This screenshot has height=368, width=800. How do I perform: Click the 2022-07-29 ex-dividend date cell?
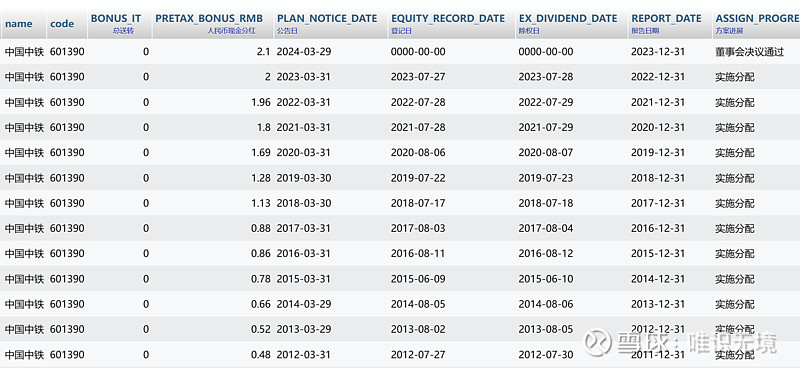[546, 102]
